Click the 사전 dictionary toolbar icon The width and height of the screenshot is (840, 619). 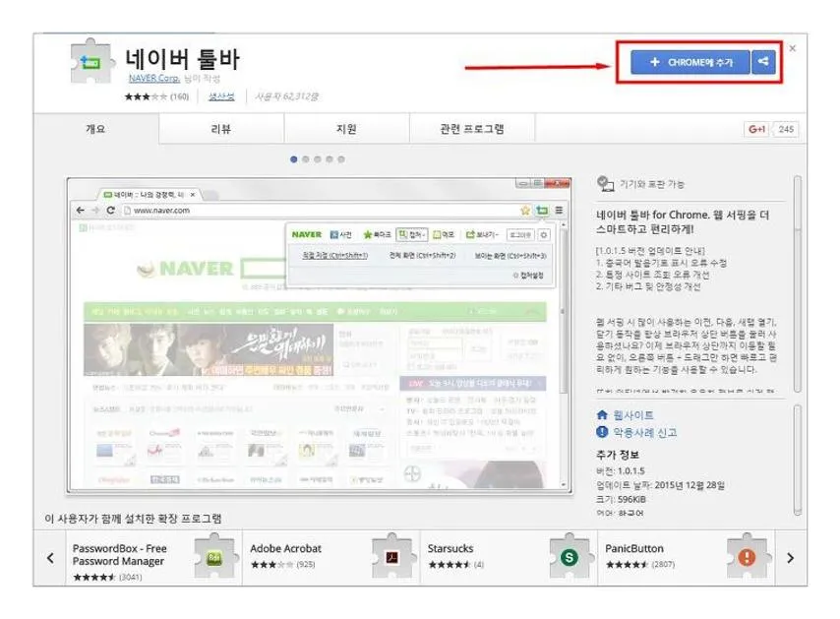340,235
